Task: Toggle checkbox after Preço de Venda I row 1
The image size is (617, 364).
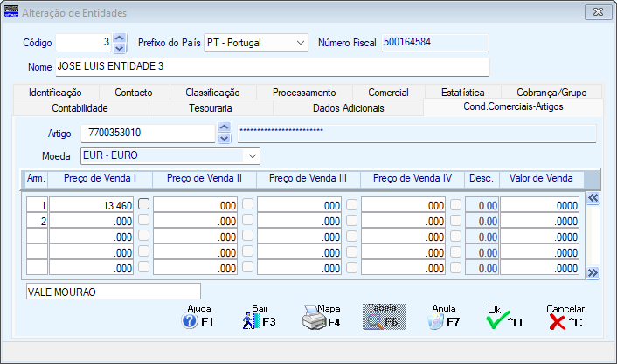Action: point(144,203)
